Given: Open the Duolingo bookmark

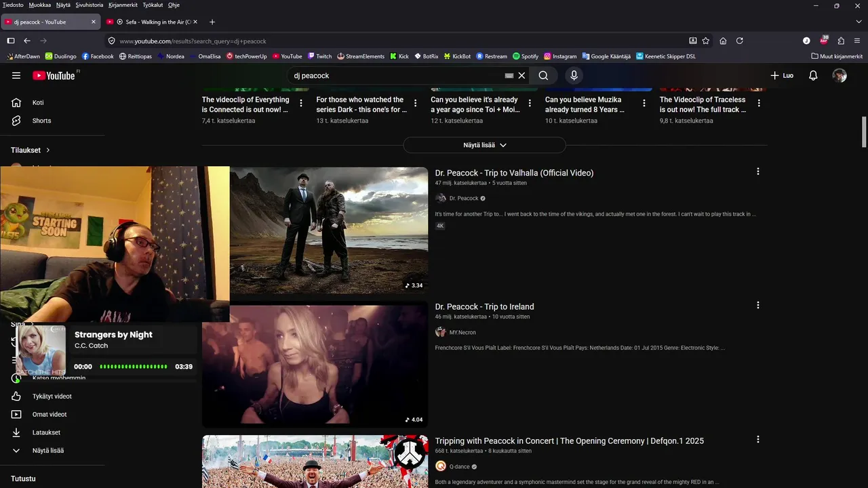Looking at the screenshot, I should (60, 56).
